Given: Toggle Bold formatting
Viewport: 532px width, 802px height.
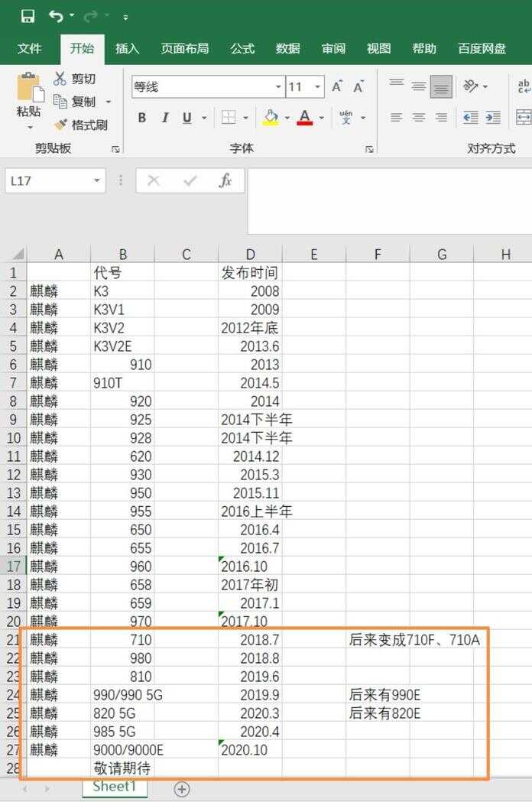Looking at the screenshot, I should 142,118.
